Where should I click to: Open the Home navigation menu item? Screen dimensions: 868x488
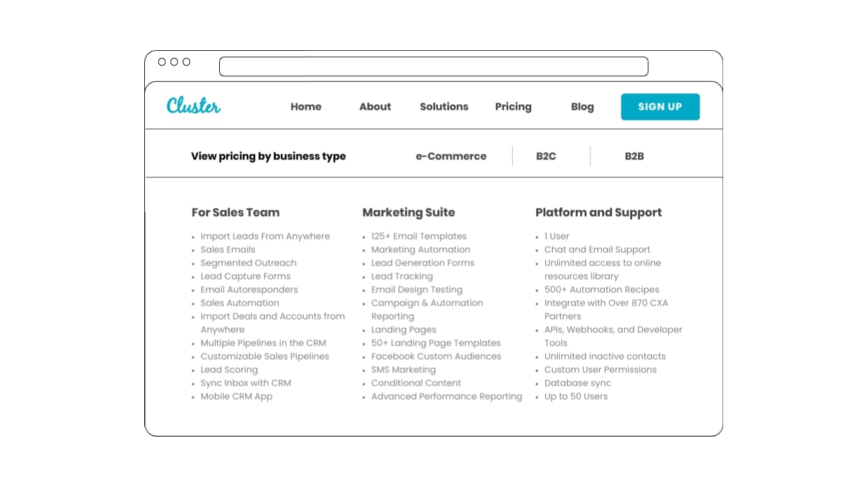tap(306, 107)
